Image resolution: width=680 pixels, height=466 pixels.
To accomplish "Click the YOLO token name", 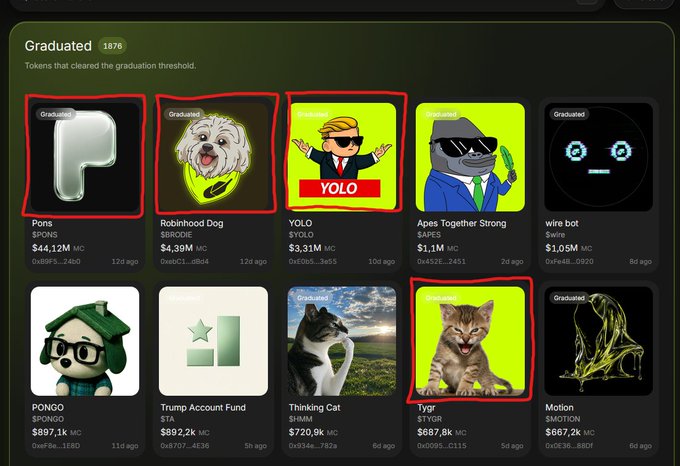I will pos(300,223).
